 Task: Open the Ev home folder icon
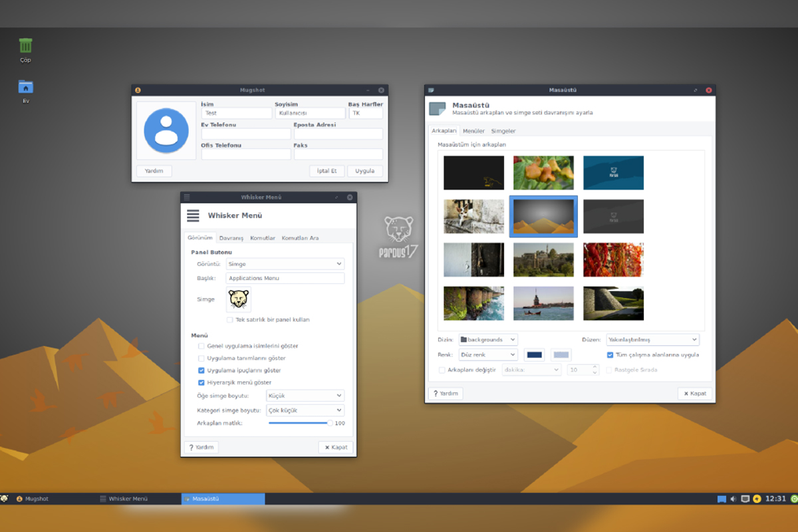coord(25,87)
